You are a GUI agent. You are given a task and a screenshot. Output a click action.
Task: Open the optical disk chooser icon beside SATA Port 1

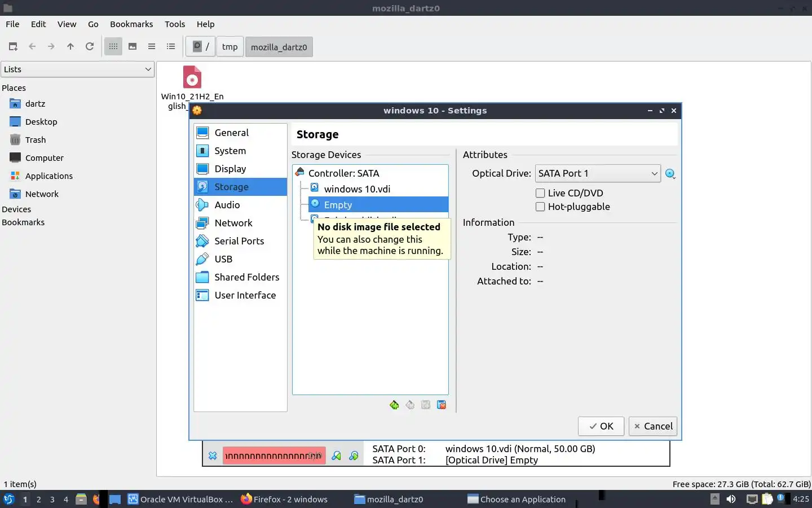click(670, 174)
